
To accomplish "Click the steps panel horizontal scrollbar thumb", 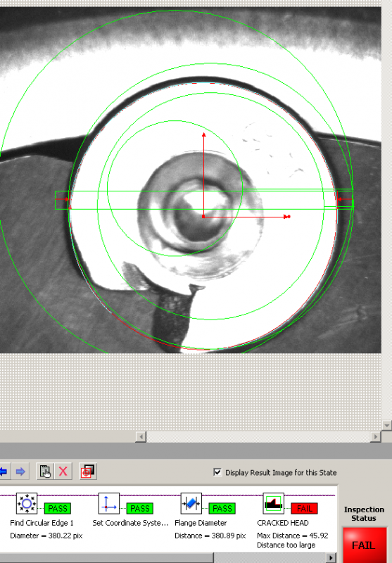I will (106, 558).
